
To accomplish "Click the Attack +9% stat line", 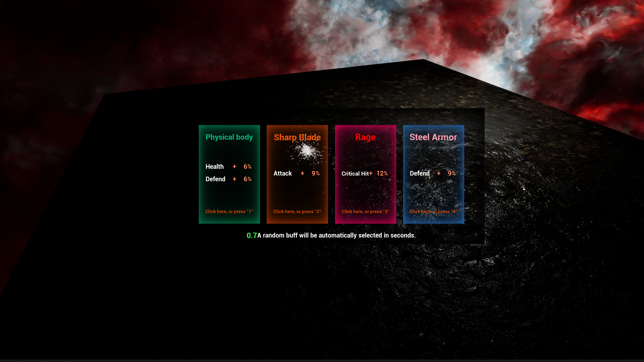I will tap(296, 173).
